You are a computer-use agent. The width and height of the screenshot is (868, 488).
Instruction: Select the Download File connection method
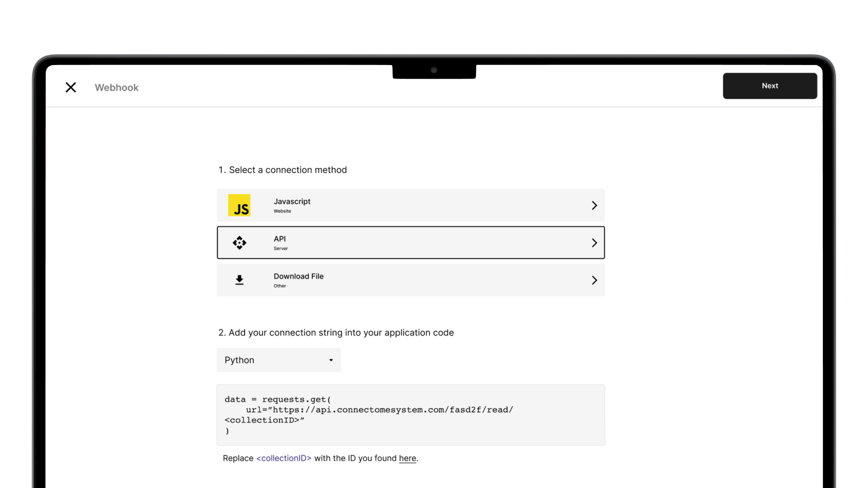[x=410, y=280]
